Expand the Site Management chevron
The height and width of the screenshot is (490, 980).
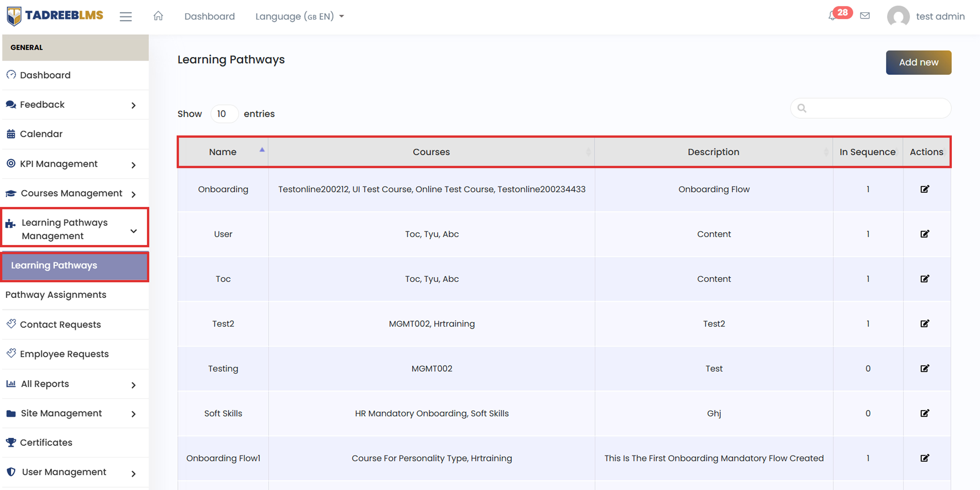pos(133,414)
